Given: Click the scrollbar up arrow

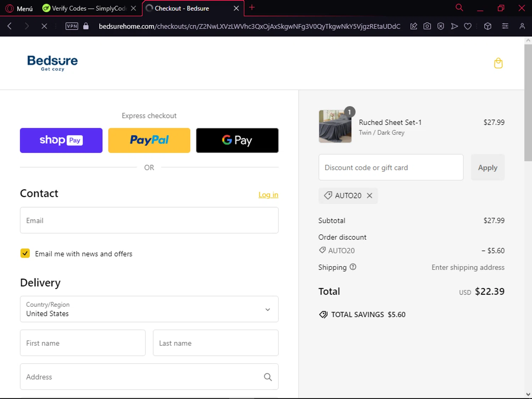Looking at the screenshot, I should [528, 40].
